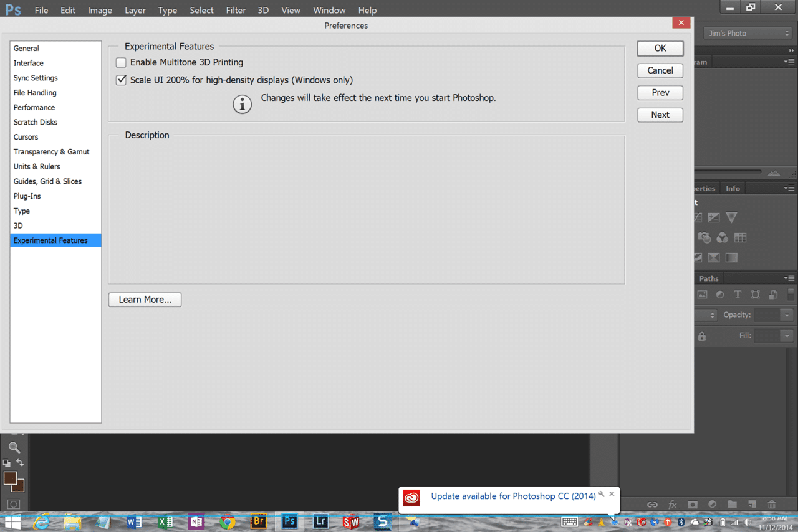Open Lightroom from the taskbar

pyautogui.click(x=320, y=521)
